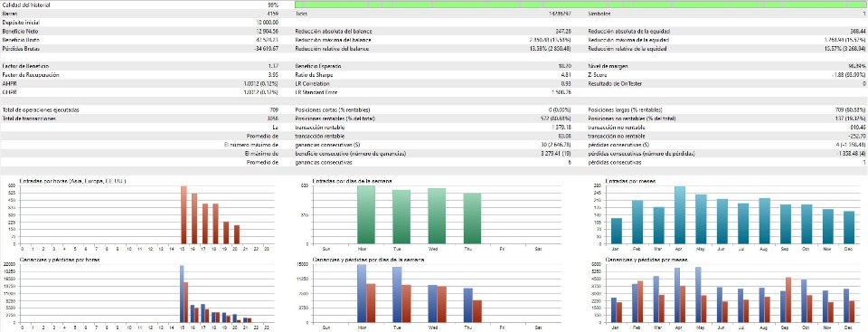Click 'Total de operaciones ejecutadas' label
The width and height of the screenshot is (868, 332).
(x=41, y=109)
